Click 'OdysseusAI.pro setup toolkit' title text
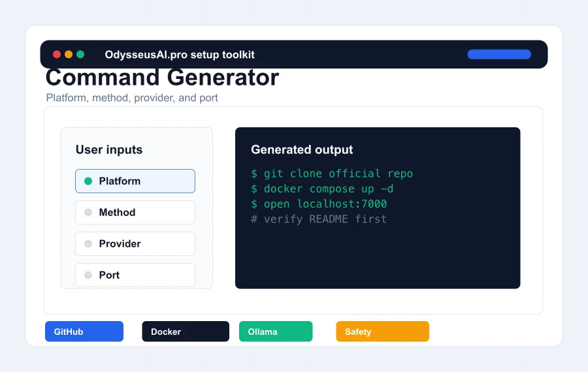The height and width of the screenshot is (372, 588). pyautogui.click(x=180, y=55)
